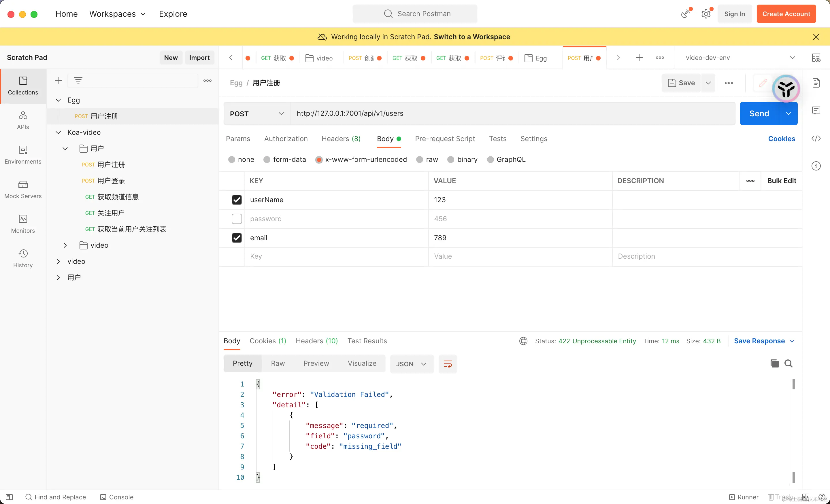Open the Mock Servers sidebar panel
This screenshot has width=830, height=504.
tap(23, 190)
